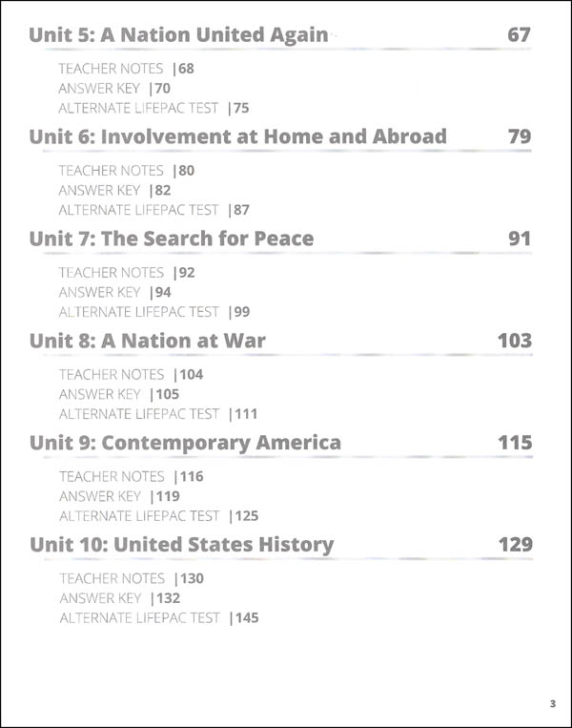572x728 pixels.
Task: Go to Unit 5 Answer Key page 70
Action: coord(114,88)
